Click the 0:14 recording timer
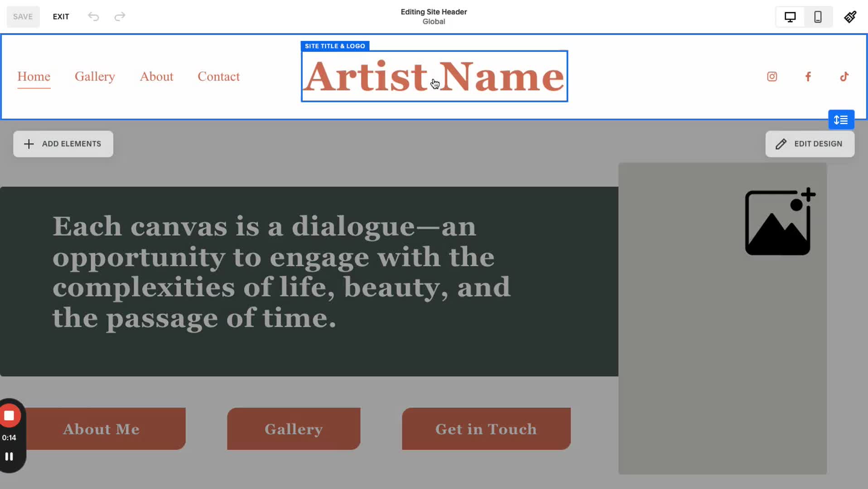The width and height of the screenshot is (868, 489). 9,438
